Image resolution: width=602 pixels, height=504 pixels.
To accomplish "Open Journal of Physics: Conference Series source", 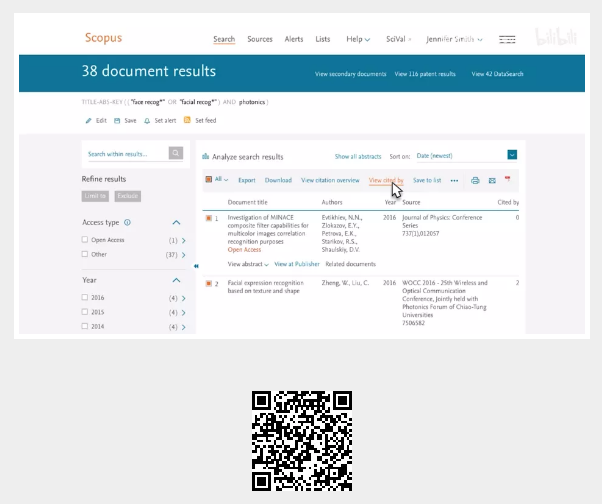I will pos(442,221).
